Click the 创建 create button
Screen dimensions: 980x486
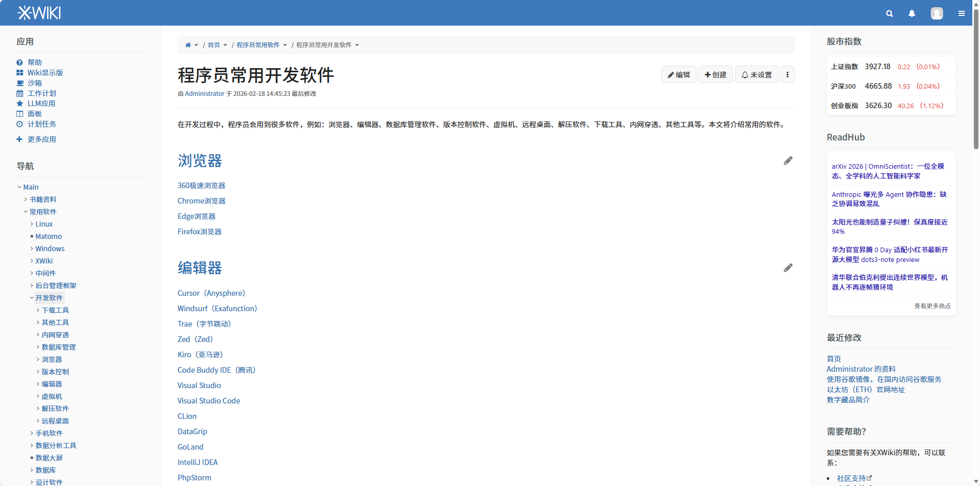point(716,75)
